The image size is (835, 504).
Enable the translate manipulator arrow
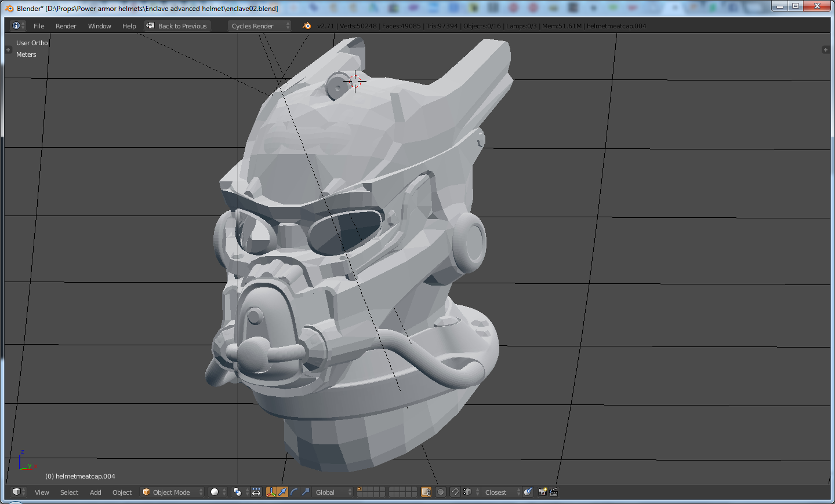click(x=282, y=492)
